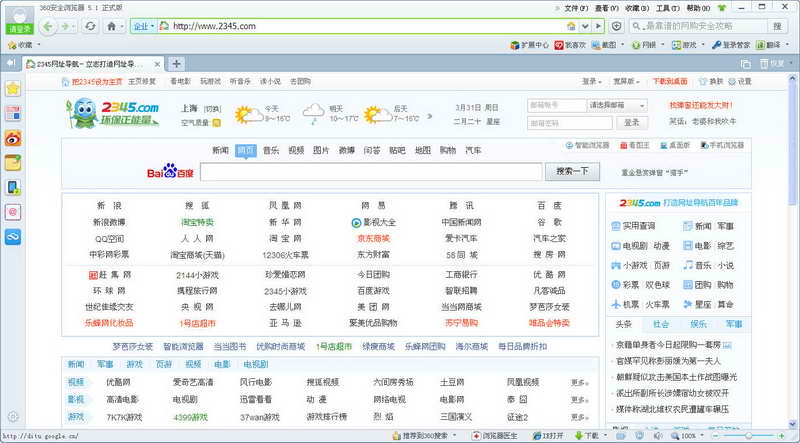Screen dimensions: 800x443
Task: Switch to the 社会 news tab
Action: 661,324
